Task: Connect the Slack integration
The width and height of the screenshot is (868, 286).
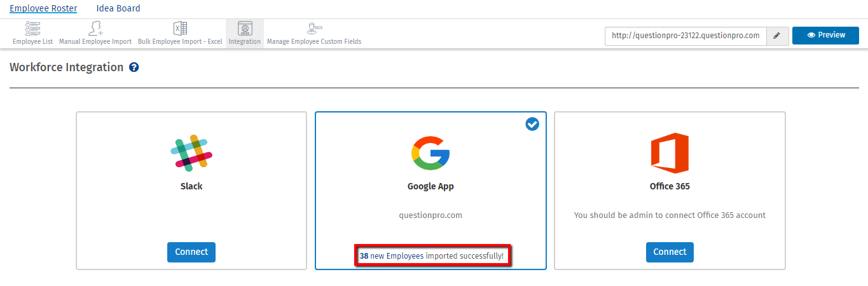Action: (191, 252)
